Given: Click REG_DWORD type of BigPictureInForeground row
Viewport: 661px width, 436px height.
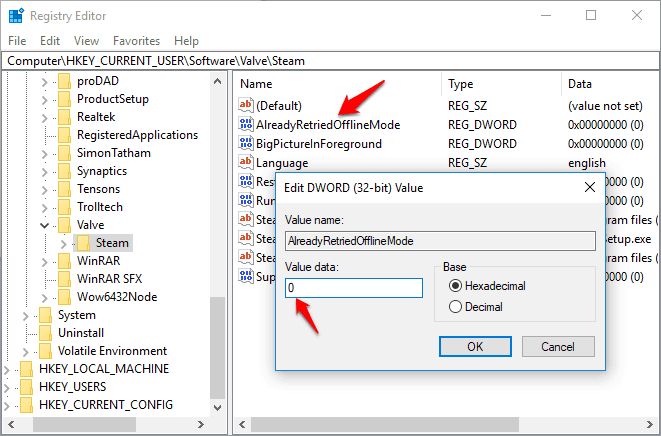Looking at the screenshot, I should [x=482, y=144].
